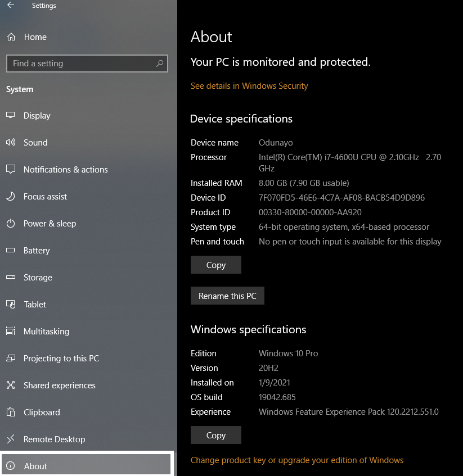This screenshot has width=463, height=476.
Task: Open See details in Windows Security link
Action: [x=249, y=86]
